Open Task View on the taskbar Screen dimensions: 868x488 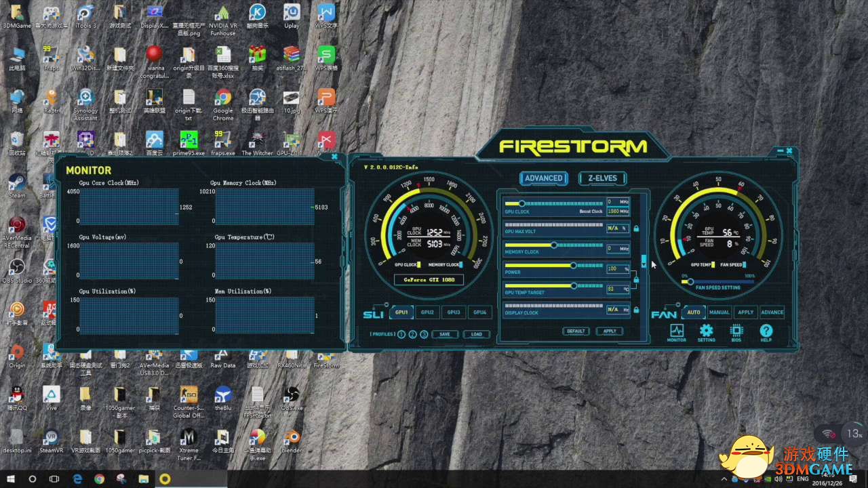pos(54,479)
